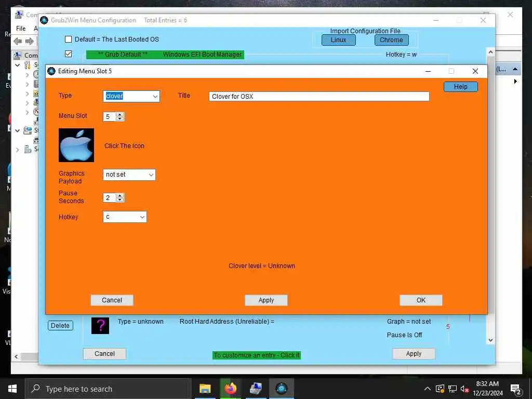
Task: Click the up arrow in background actions pane
Action: [x=515, y=69]
